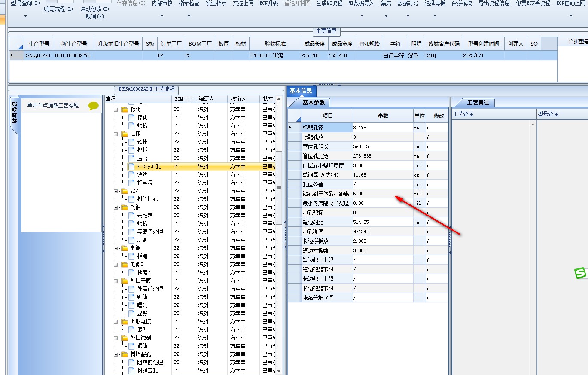Click the 标靶孔径 value field 3.175
Screen dimensions: 588x375
pyautogui.click(x=383, y=128)
